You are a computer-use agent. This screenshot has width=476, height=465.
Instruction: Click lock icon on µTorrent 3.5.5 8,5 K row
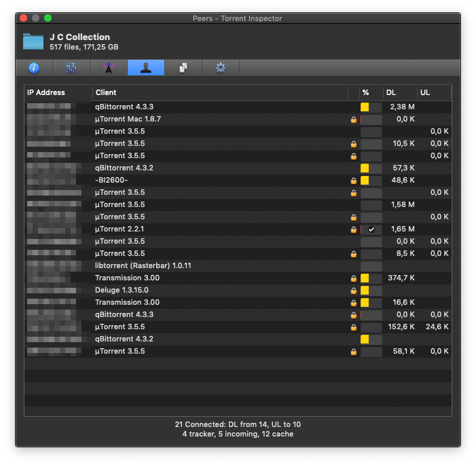353,254
